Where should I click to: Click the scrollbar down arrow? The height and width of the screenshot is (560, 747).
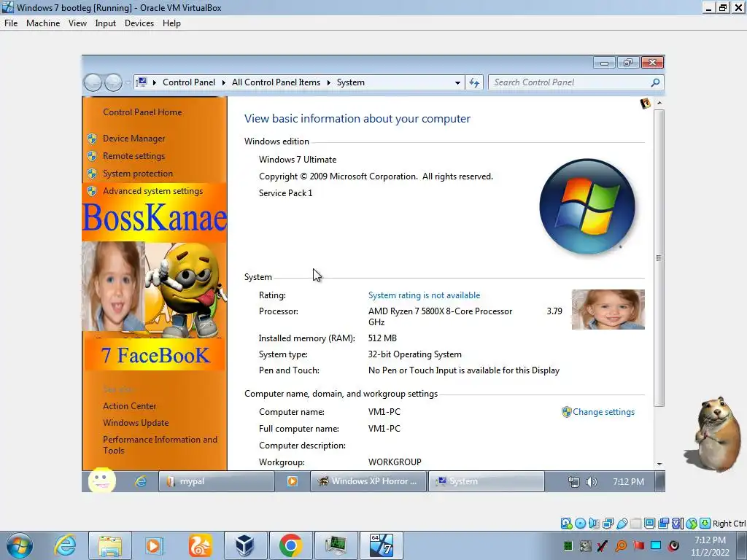click(x=659, y=464)
